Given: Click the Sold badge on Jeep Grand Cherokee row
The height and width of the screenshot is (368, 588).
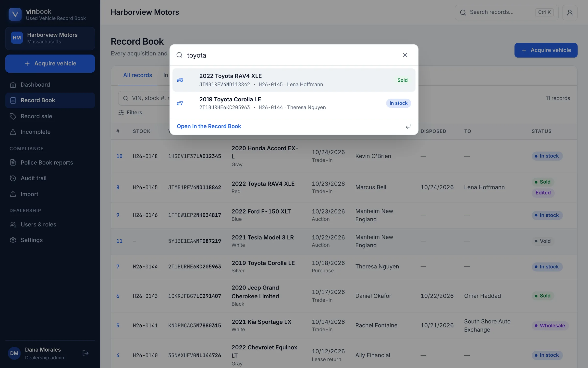Looking at the screenshot, I should pos(542,296).
